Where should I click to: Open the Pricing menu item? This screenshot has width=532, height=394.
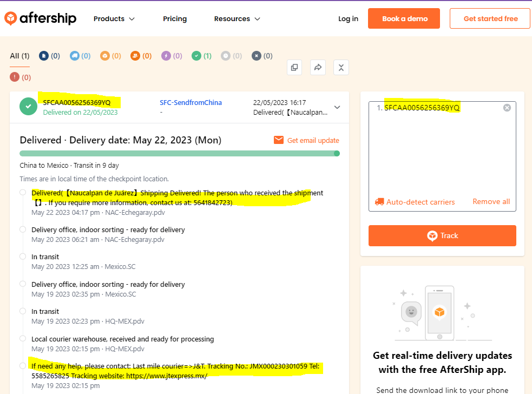point(175,18)
